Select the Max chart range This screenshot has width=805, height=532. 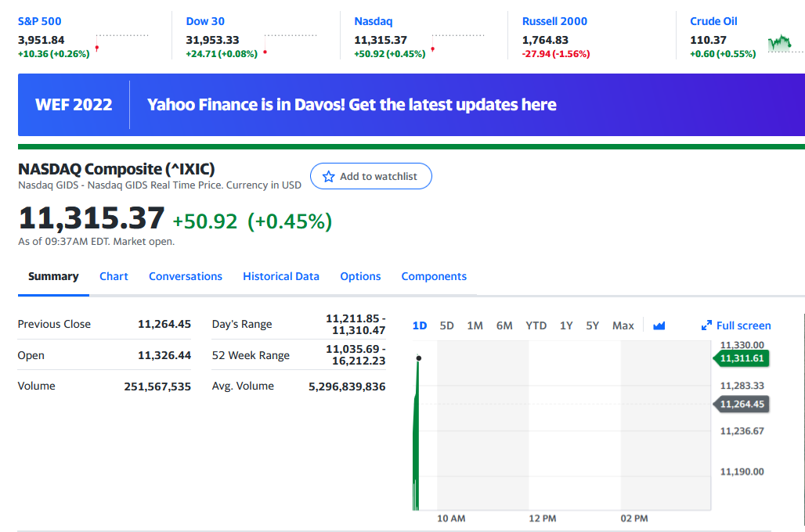(x=623, y=325)
